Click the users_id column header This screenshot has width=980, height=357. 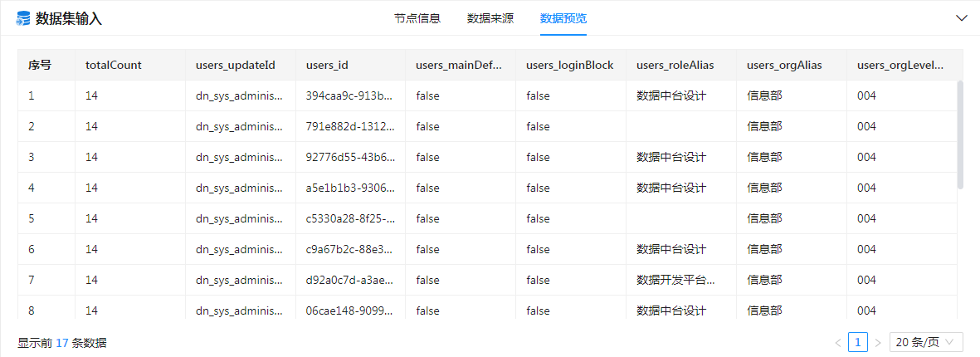[327, 65]
